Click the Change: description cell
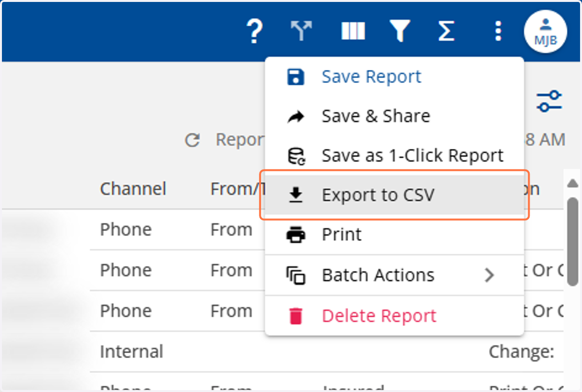Image resolution: width=582 pixels, height=392 pixels. (x=521, y=351)
